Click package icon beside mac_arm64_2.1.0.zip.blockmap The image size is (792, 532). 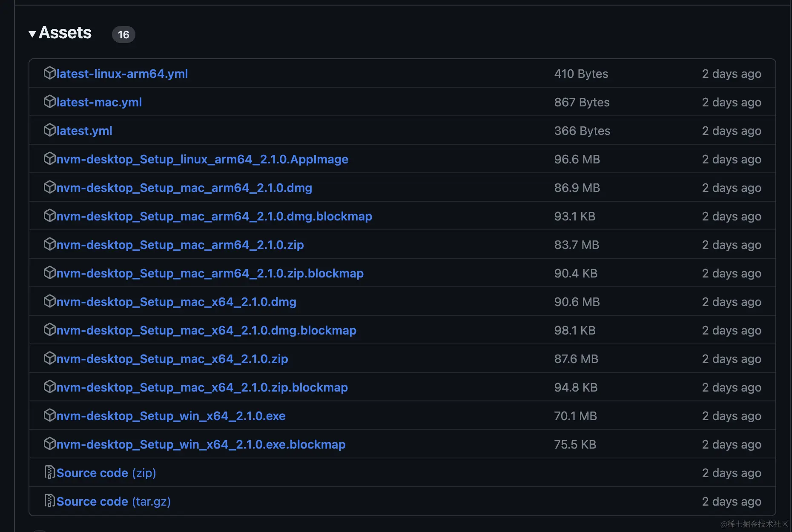(x=50, y=273)
